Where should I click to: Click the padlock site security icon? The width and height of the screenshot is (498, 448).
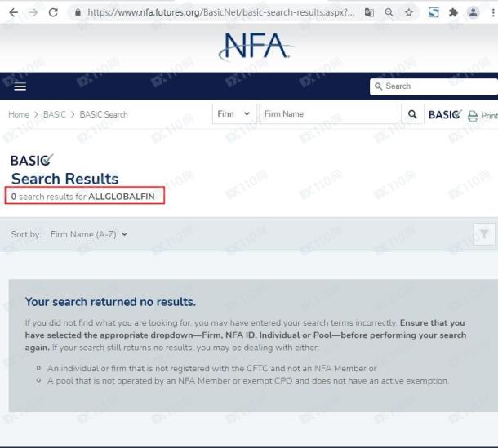pos(78,13)
